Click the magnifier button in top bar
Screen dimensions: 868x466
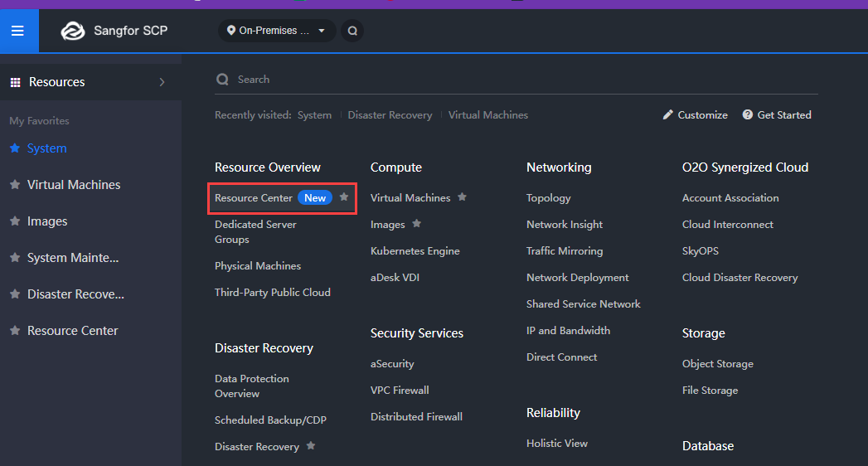tap(352, 31)
